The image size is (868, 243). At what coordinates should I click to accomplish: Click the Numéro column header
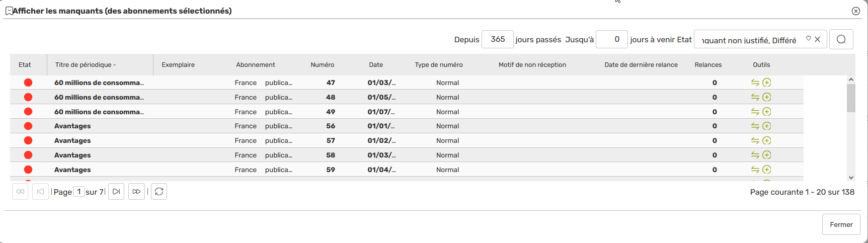[322, 65]
